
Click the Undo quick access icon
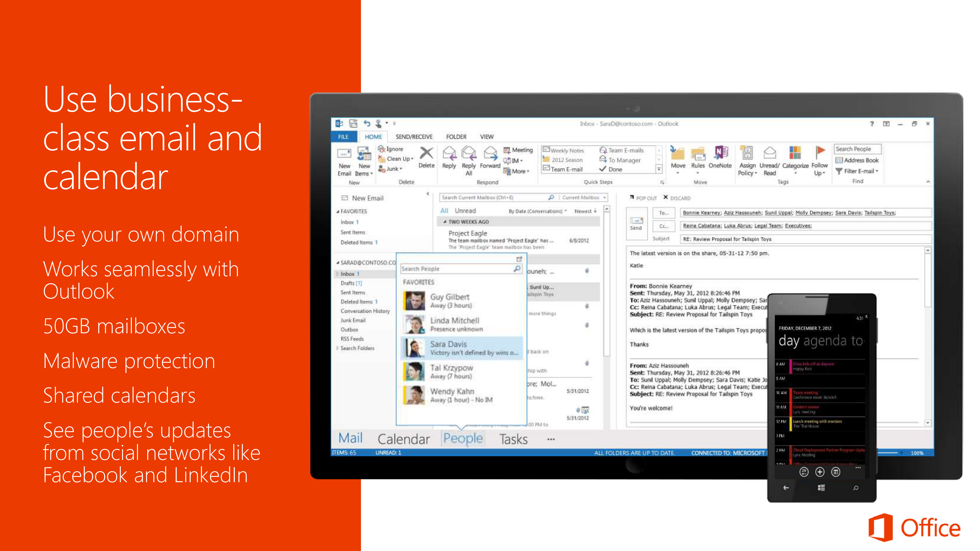366,123
